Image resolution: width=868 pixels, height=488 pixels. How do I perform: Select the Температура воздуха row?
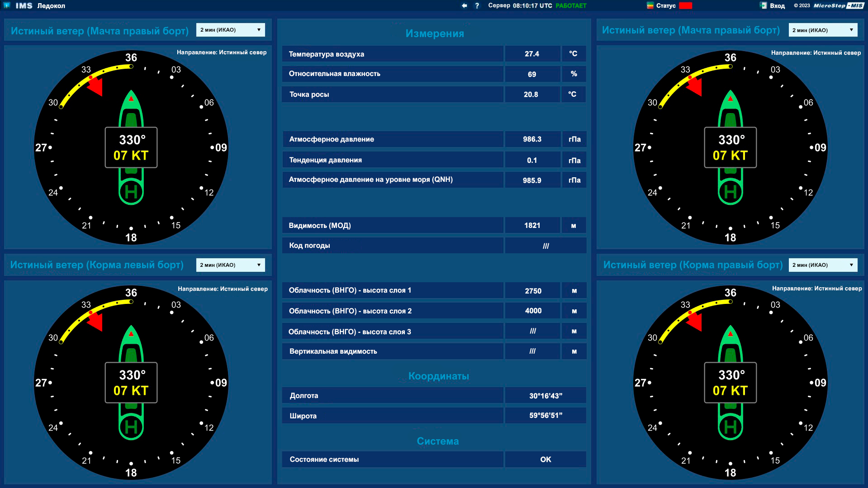click(392, 54)
